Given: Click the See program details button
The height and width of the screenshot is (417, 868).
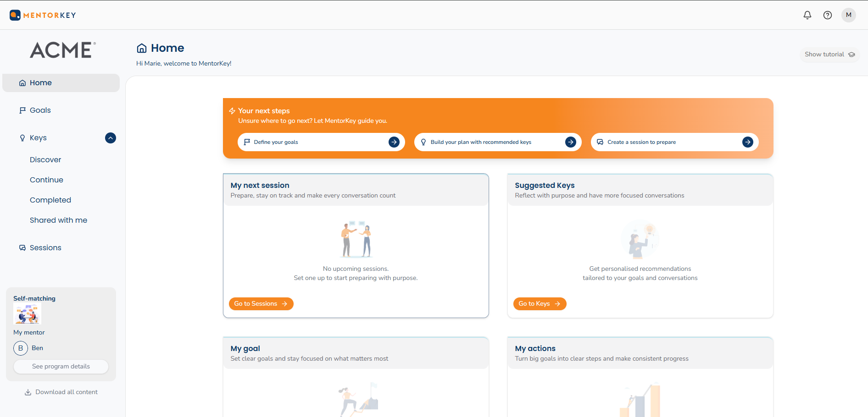Looking at the screenshot, I should point(61,367).
